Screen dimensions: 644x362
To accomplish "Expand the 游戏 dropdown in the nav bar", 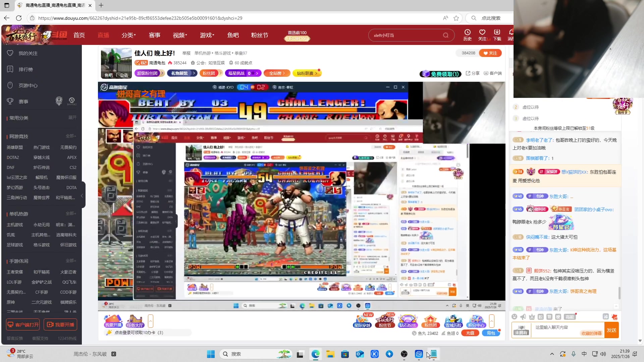I will pos(207,35).
